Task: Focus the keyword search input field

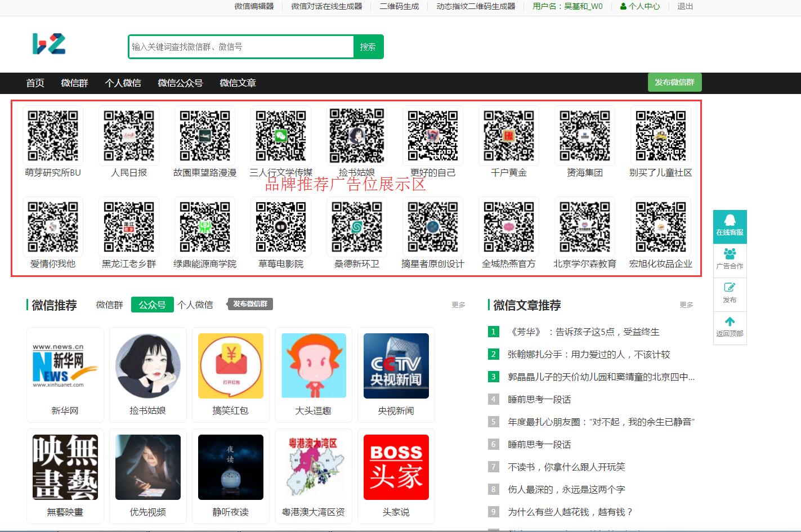Action: click(x=241, y=47)
